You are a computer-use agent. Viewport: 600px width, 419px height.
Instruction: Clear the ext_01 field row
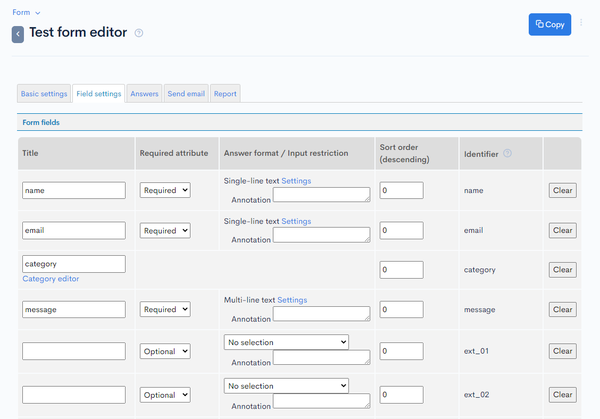[x=562, y=351]
